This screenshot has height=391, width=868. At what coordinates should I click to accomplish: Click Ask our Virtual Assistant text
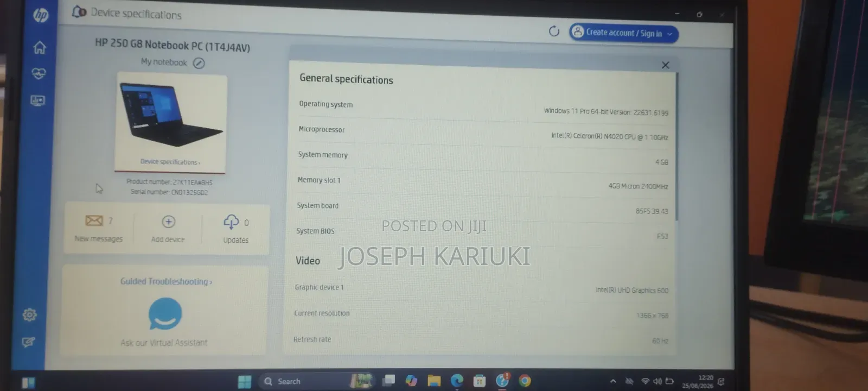(164, 343)
